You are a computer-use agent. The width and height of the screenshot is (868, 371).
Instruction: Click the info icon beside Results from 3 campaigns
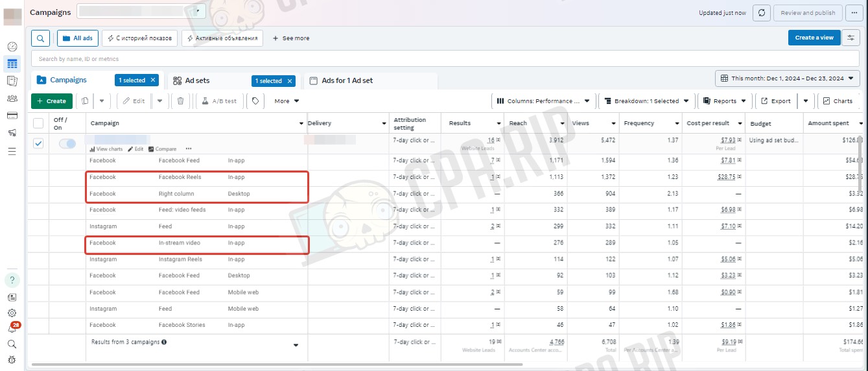[x=164, y=342]
